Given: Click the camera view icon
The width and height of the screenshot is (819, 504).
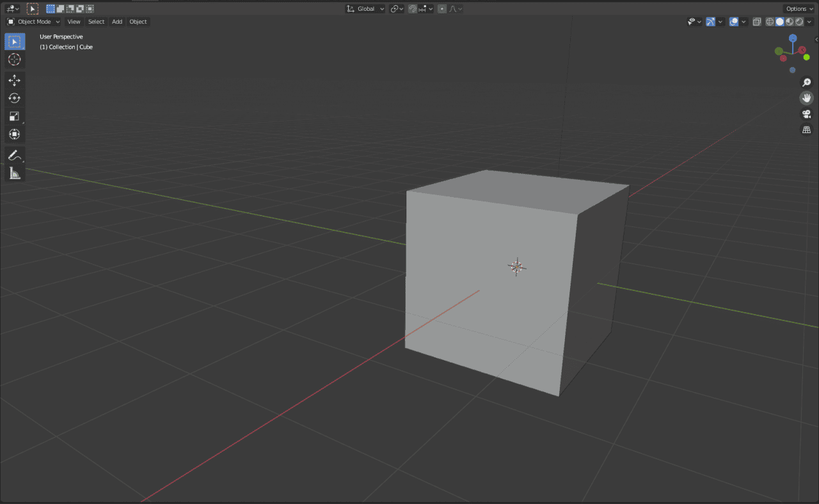Looking at the screenshot, I should [807, 114].
